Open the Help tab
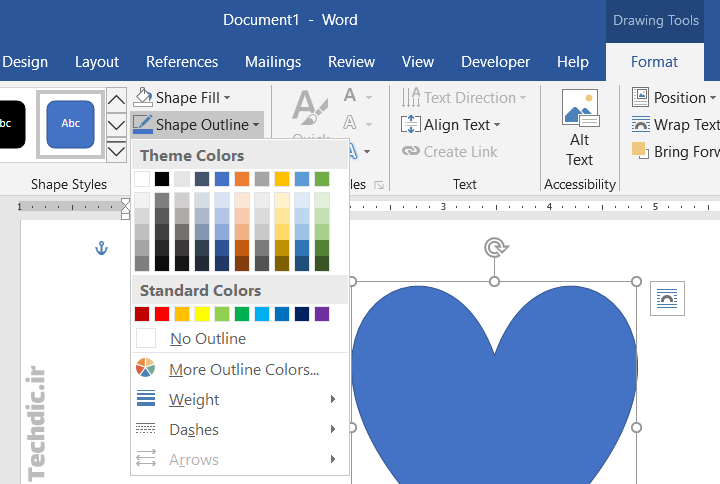This screenshot has height=484, width=720. (573, 62)
